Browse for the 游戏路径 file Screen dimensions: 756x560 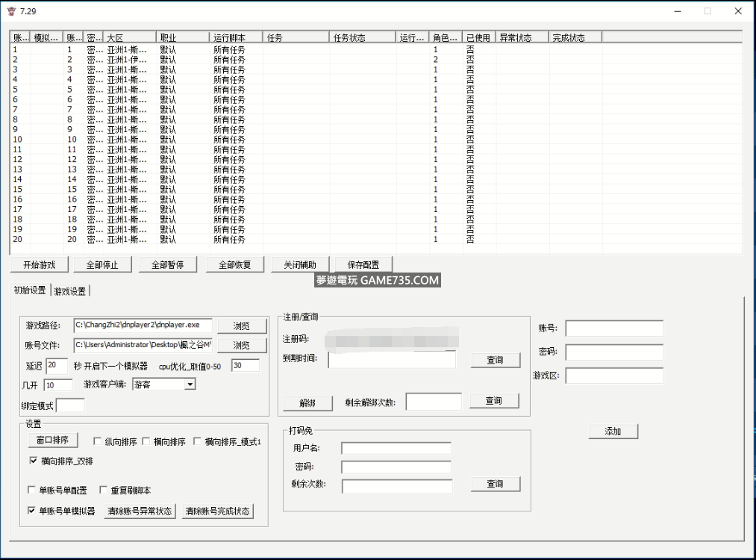click(240, 326)
